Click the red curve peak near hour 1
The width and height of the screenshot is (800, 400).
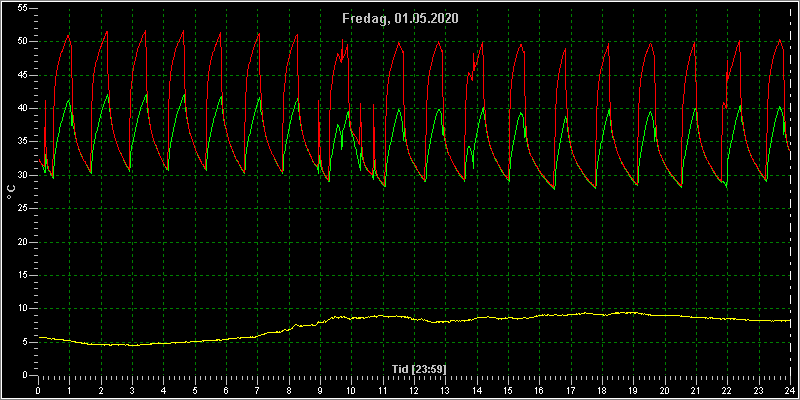[x=68, y=35]
